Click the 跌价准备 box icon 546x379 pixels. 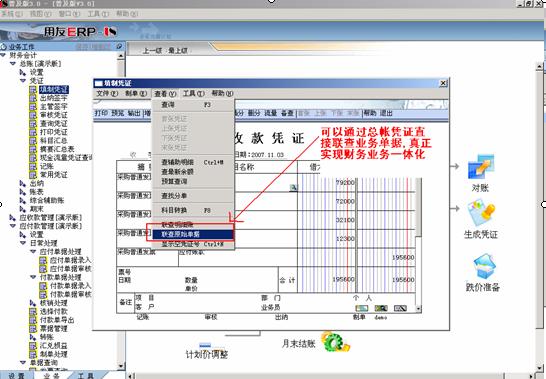pyautogui.click(x=484, y=266)
